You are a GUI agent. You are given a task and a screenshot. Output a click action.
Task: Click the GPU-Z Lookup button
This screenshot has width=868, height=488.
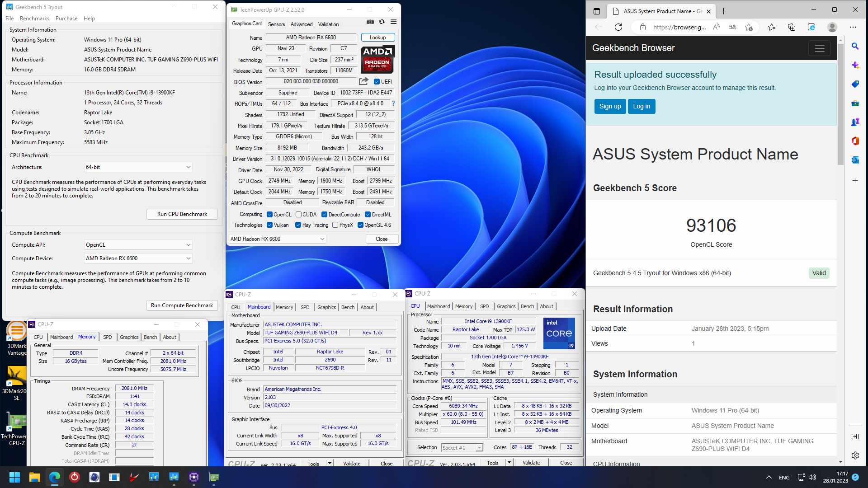[378, 38]
